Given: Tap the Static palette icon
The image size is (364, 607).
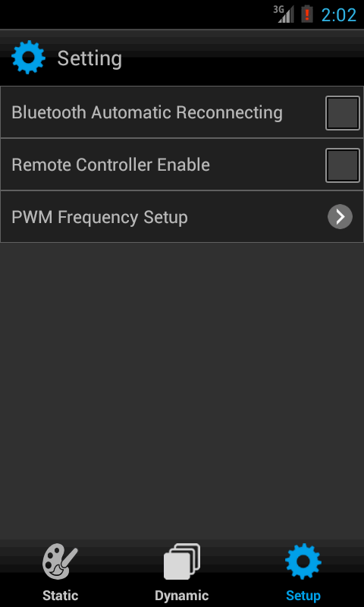Looking at the screenshot, I should pyautogui.click(x=60, y=561).
